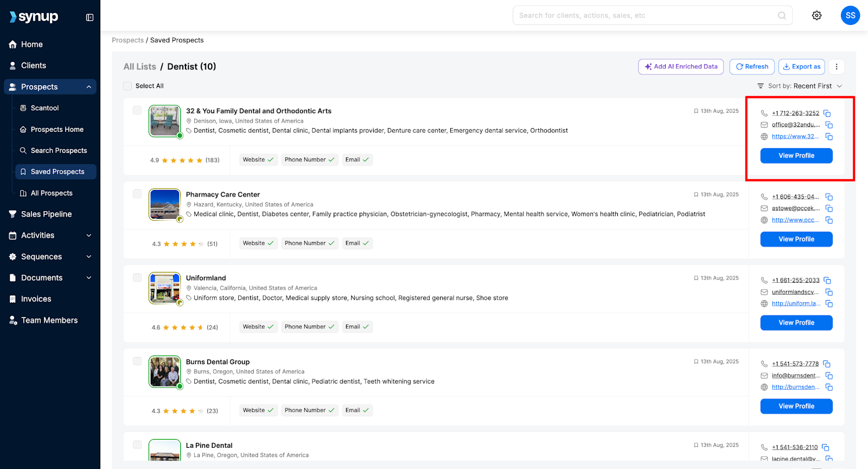Image resolution: width=868 pixels, height=469 pixels.
Task: Open Team Members in sidebar
Action: click(x=50, y=320)
